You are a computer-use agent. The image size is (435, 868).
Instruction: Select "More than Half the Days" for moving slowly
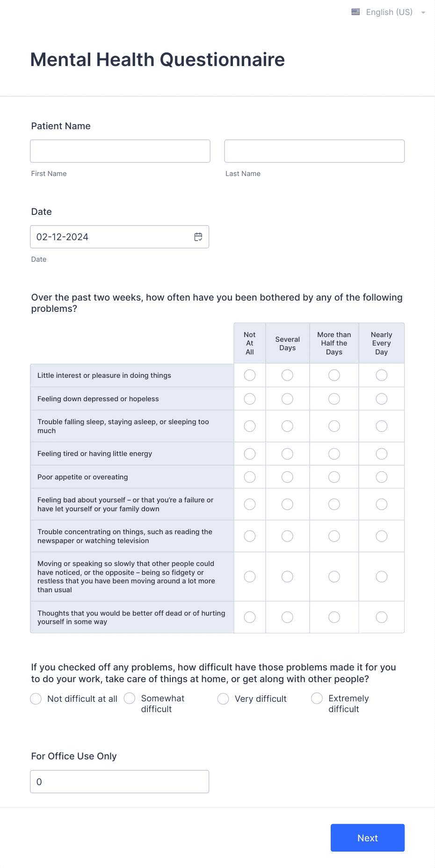pyautogui.click(x=334, y=576)
